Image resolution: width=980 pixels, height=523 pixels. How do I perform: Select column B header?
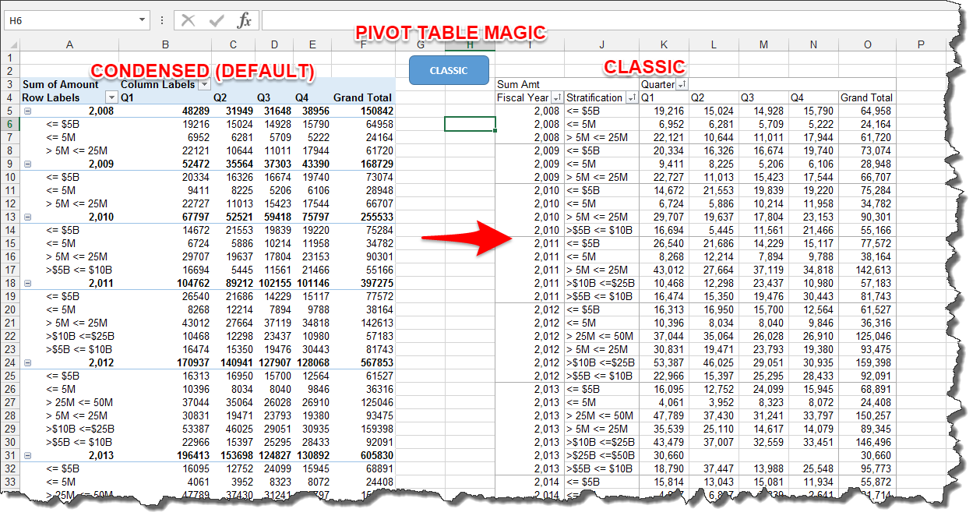point(165,44)
